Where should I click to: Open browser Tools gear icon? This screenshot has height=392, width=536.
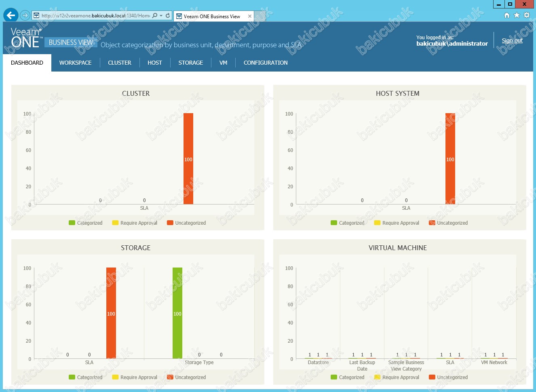coord(527,15)
